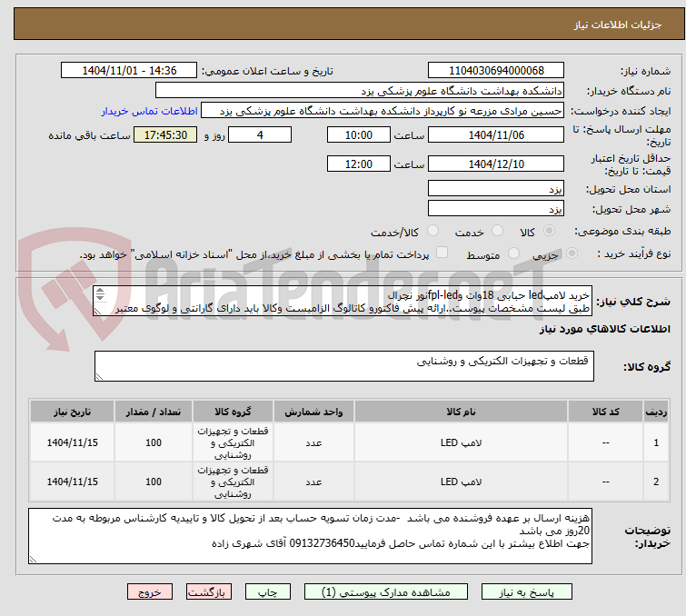This screenshot has width=686, height=616.
Task: Choose the جزیی purchase process radio
Action: click(572, 253)
